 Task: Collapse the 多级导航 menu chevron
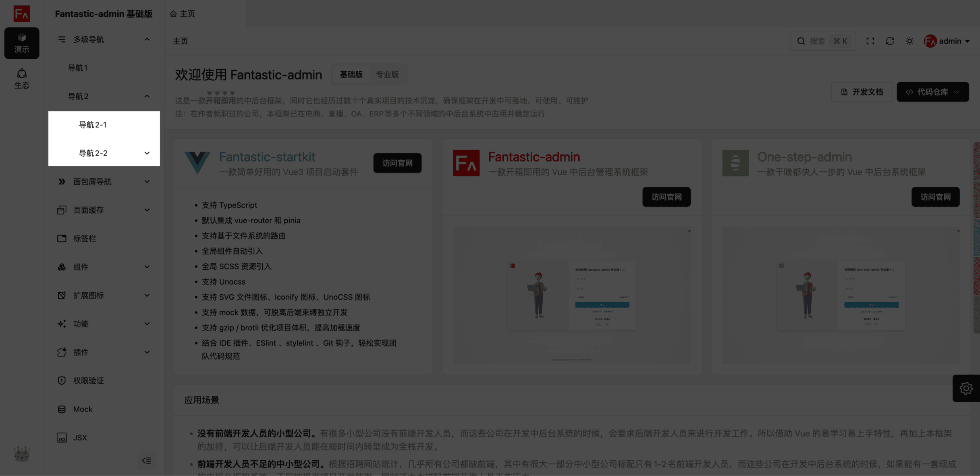pos(147,39)
